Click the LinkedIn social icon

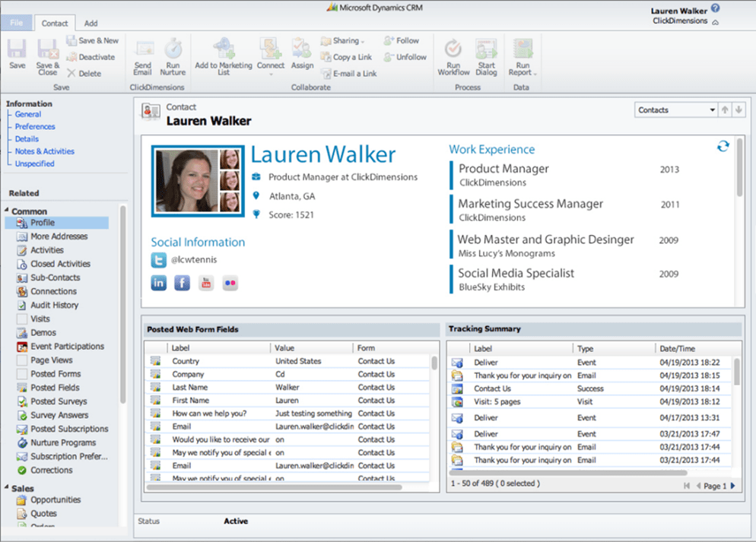click(159, 283)
